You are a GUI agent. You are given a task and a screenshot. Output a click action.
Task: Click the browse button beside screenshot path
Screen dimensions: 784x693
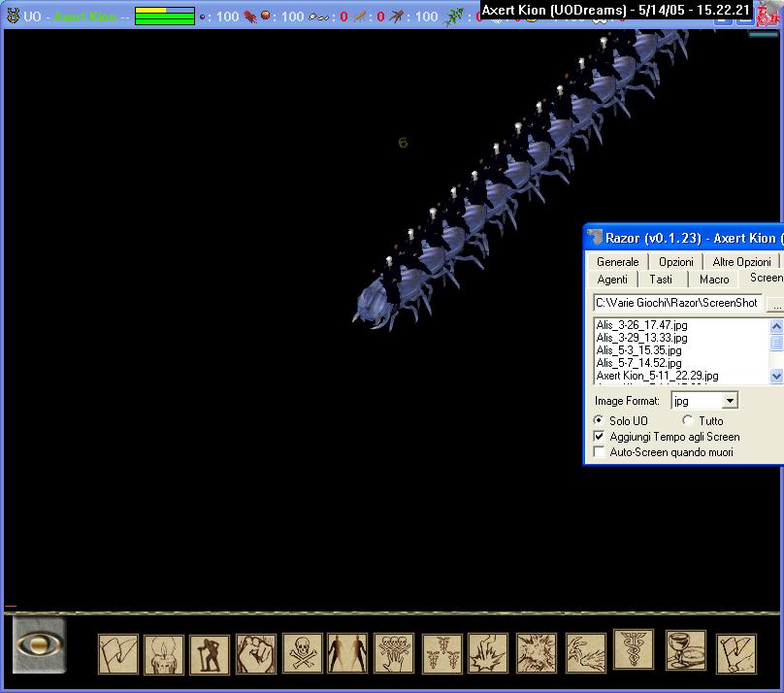coord(775,303)
